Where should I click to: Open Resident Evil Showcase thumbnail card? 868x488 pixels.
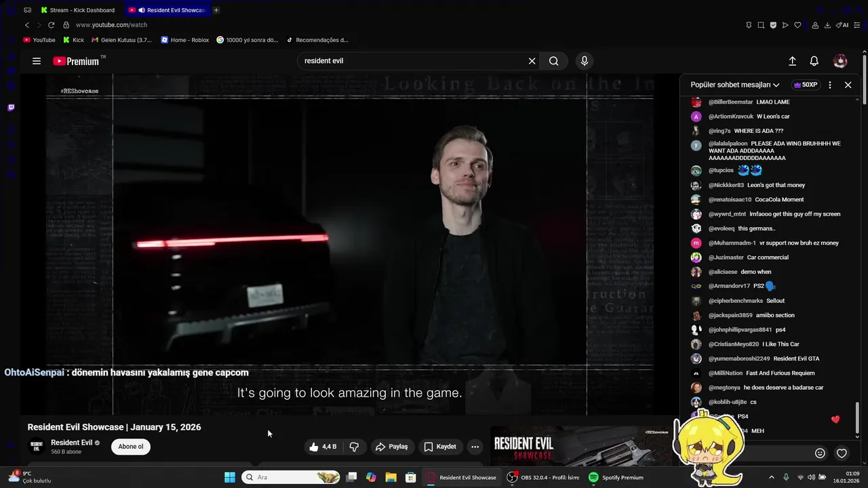pyautogui.click(x=583, y=446)
